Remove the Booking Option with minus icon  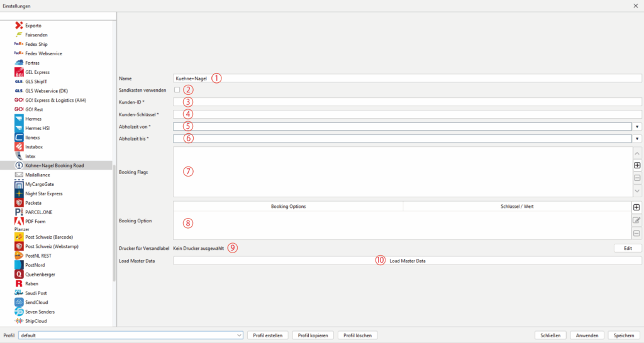(x=636, y=234)
